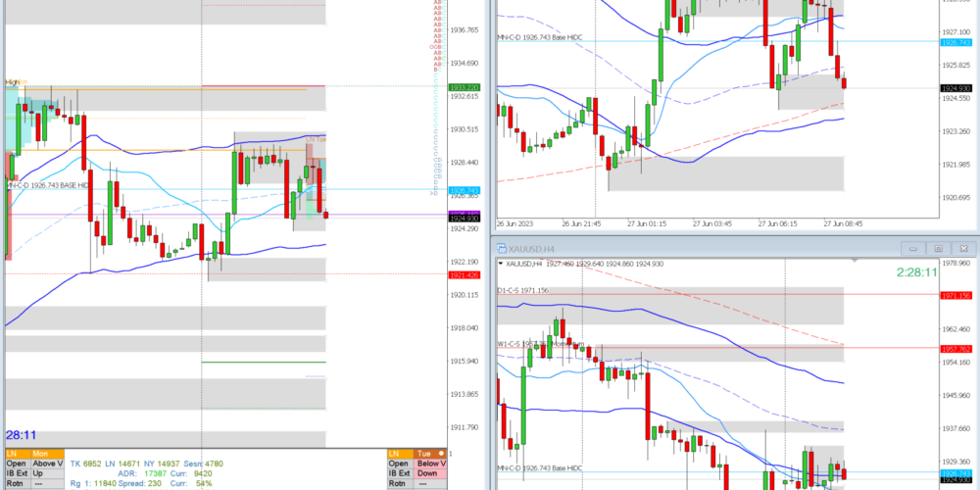Click blue 1926.743 tag in top-right chart
This screenshot has height=490, width=980.
tap(956, 42)
